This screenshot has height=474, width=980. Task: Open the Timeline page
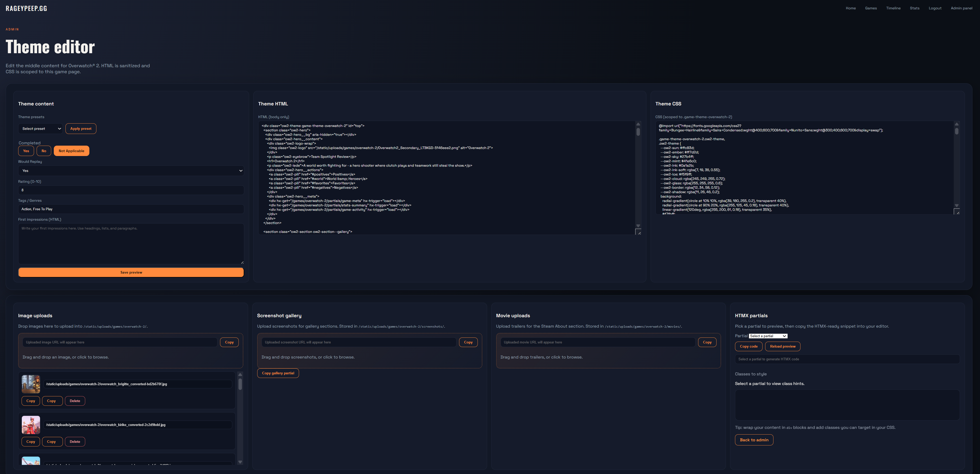coord(893,8)
